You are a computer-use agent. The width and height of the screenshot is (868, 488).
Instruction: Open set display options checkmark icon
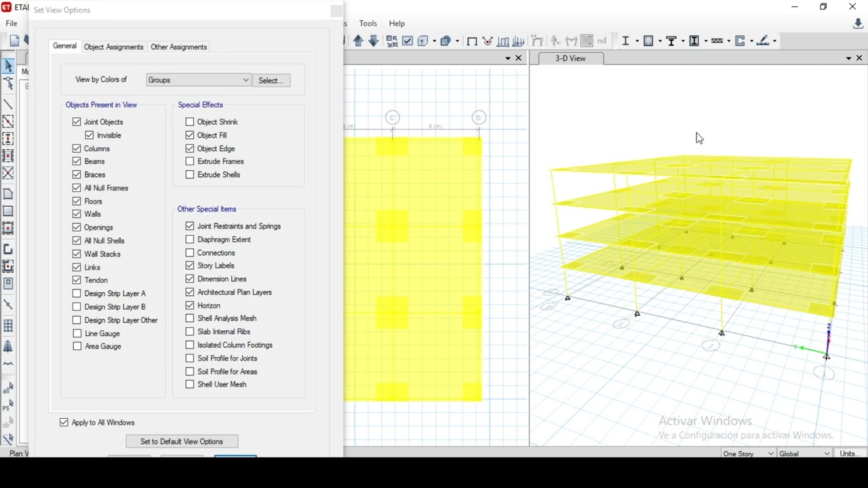pos(407,41)
